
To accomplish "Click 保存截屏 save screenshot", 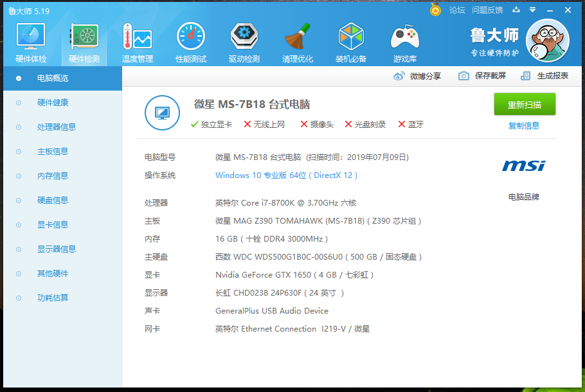I will pos(491,76).
